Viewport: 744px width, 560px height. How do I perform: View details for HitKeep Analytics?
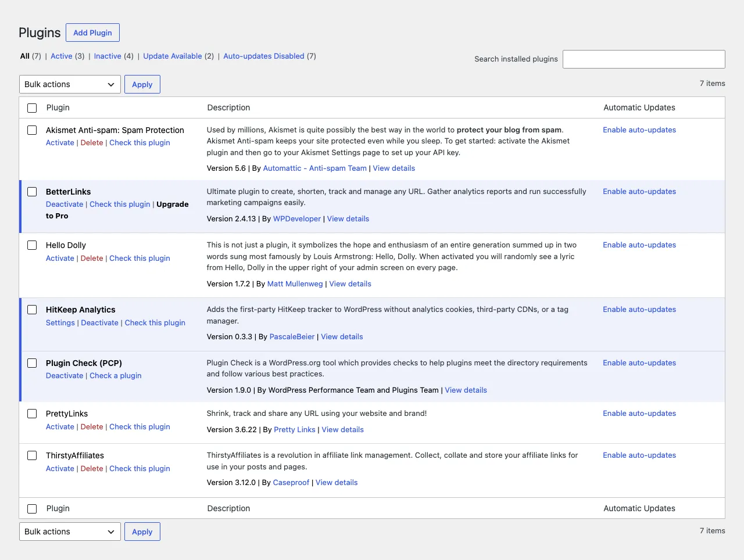[x=342, y=337]
